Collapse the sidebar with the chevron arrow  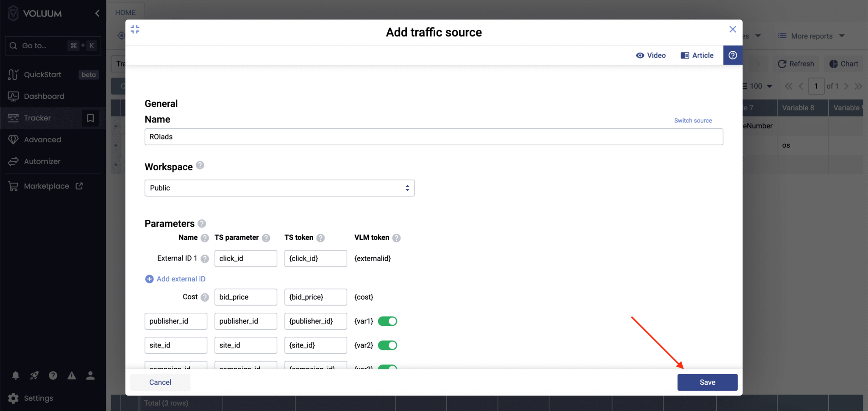[x=97, y=13]
